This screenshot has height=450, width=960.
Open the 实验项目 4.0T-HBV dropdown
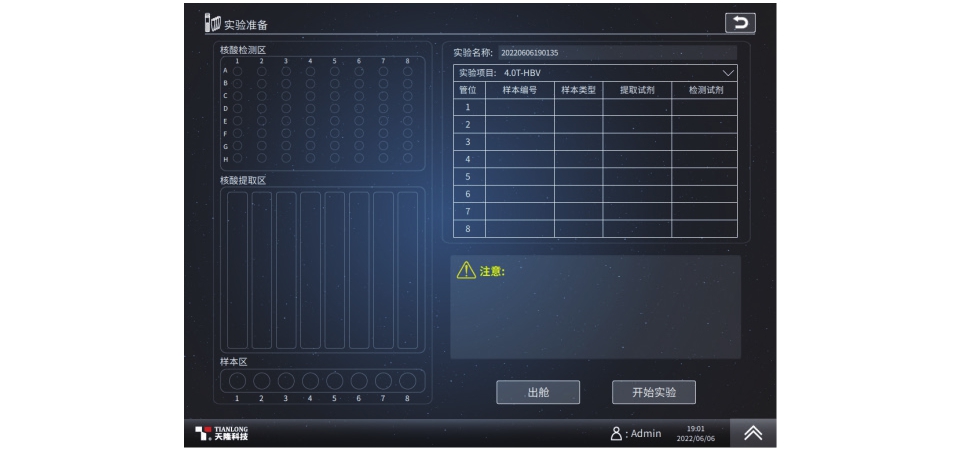point(595,73)
